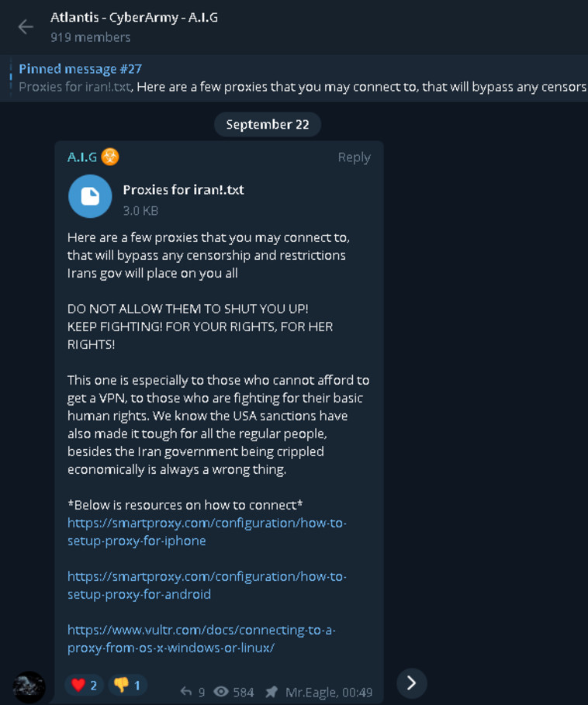Open the setup-proxy-for-iphone smartproxy link
The height and width of the screenshot is (705, 588).
206,531
